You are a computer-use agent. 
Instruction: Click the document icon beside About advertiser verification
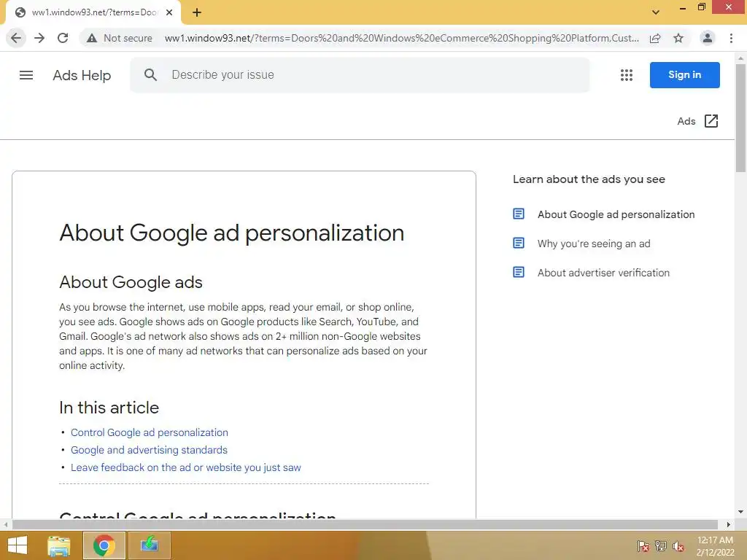coord(519,272)
